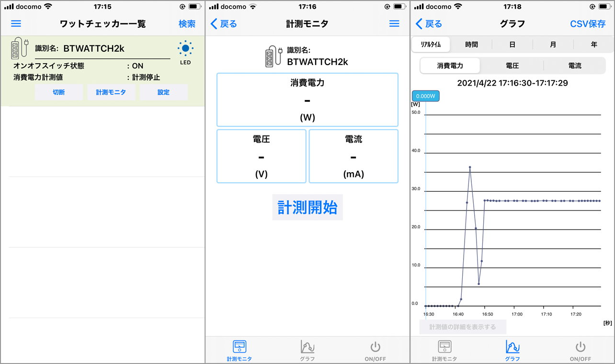Choose 電流 graph segment
The image size is (615, 364).
(x=575, y=66)
